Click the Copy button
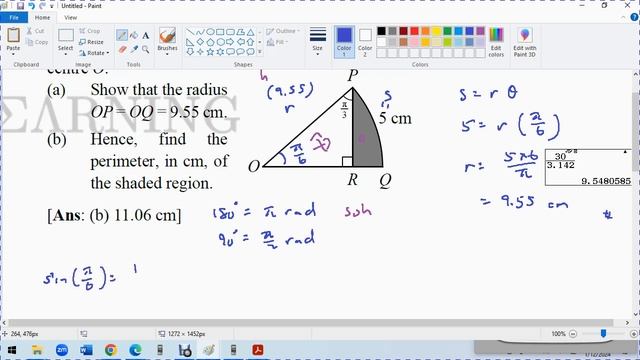Viewport: 640px width, 360px height. pos(37,42)
